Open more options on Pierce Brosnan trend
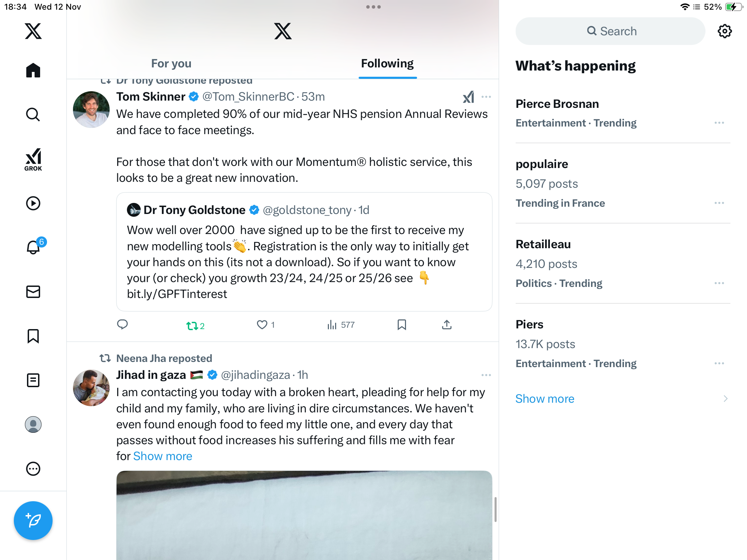This screenshot has width=747, height=560. pos(719,123)
